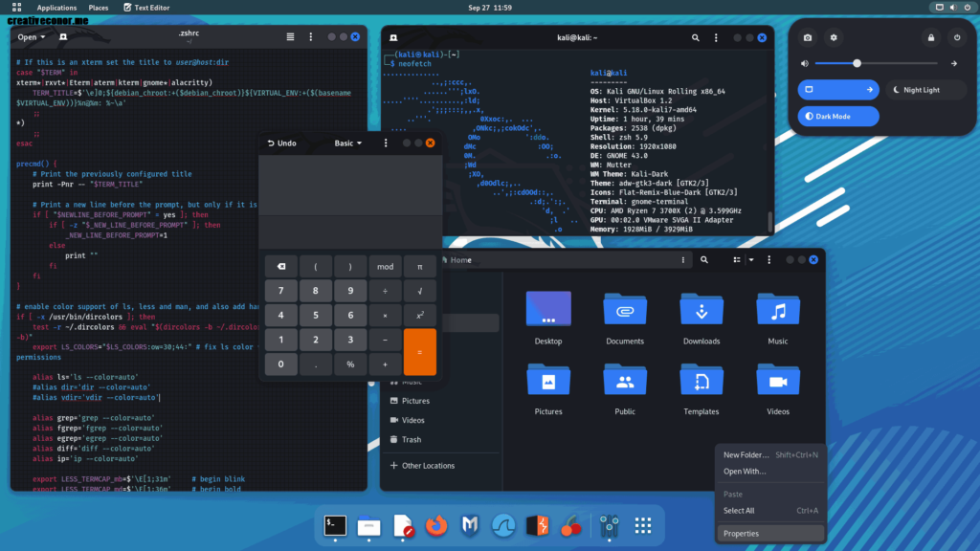
Task: Toggle list view icon in Files
Action: pos(737,260)
